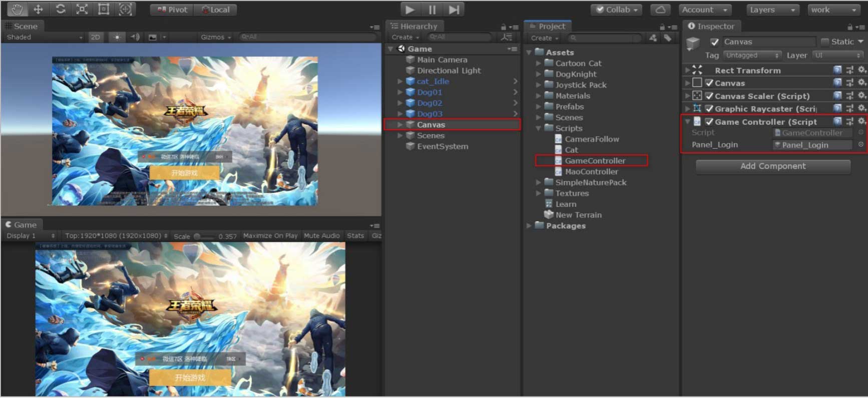Image resolution: width=868 pixels, height=398 pixels.
Task: Toggle Local handle rotation
Action: [x=215, y=10]
